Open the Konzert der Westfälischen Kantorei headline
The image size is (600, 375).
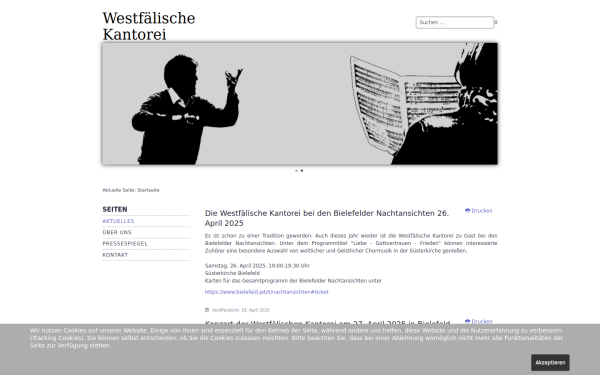point(327,323)
